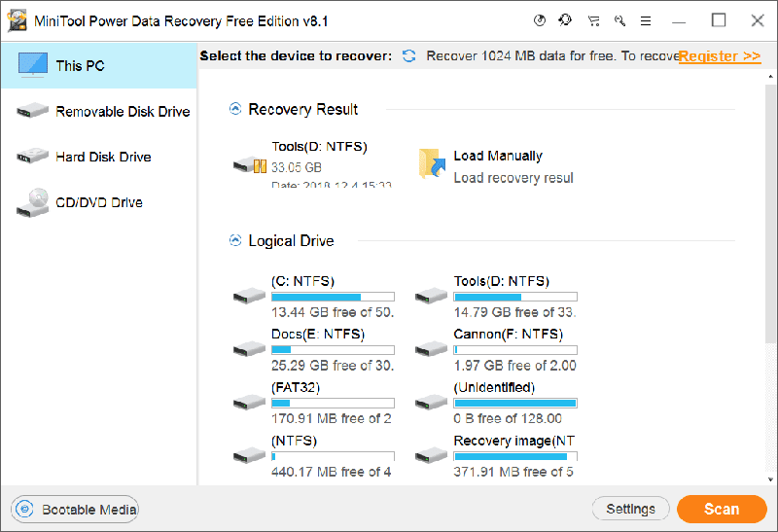Select Hard Disk Drive

click(x=99, y=157)
